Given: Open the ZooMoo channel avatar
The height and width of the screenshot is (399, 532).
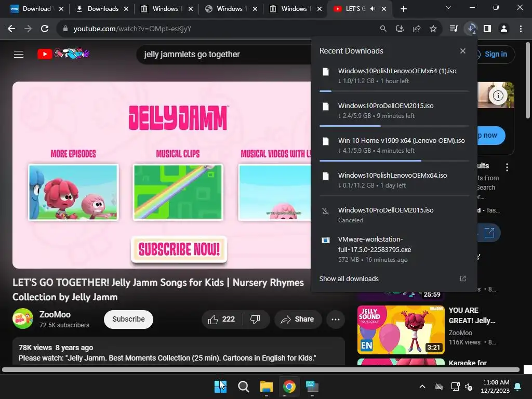Looking at the screenshot, I should point(23,318).
